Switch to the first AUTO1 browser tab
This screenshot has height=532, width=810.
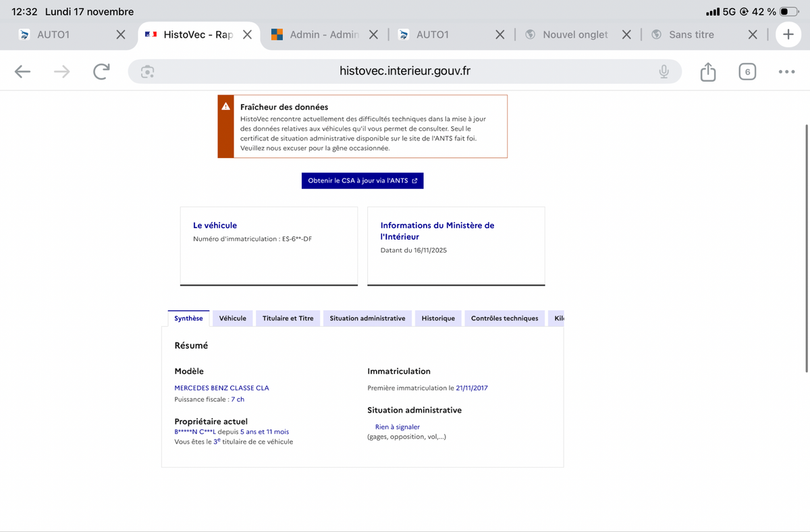coord(54,34)
